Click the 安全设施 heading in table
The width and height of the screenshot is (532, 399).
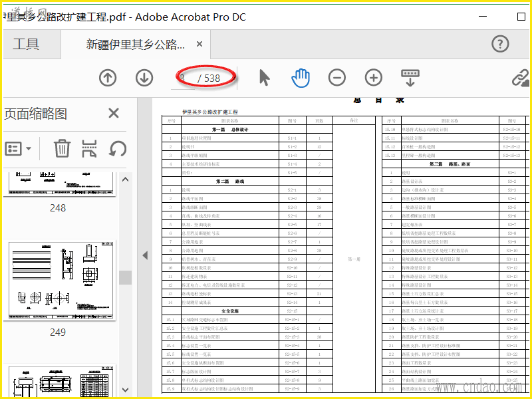tap(230, 311)
